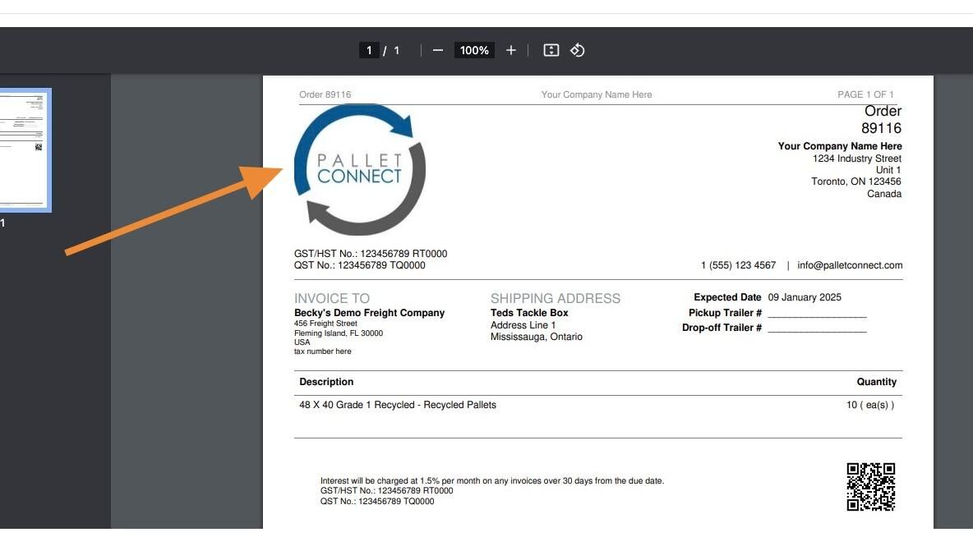
Task: Click 'Mississauga, Ontario' shipping line
Action: pyautogui.click(x=536, y=337)
